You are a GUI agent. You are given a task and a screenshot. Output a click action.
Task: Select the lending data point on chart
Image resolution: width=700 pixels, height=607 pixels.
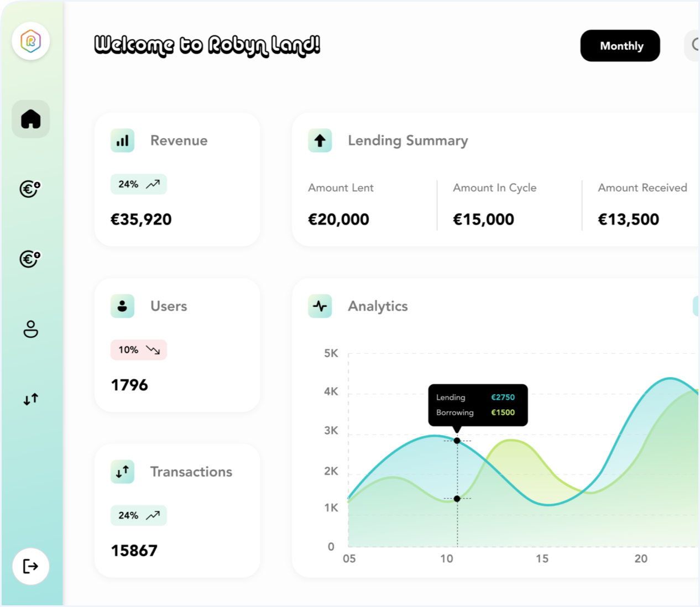pos(457,441)
